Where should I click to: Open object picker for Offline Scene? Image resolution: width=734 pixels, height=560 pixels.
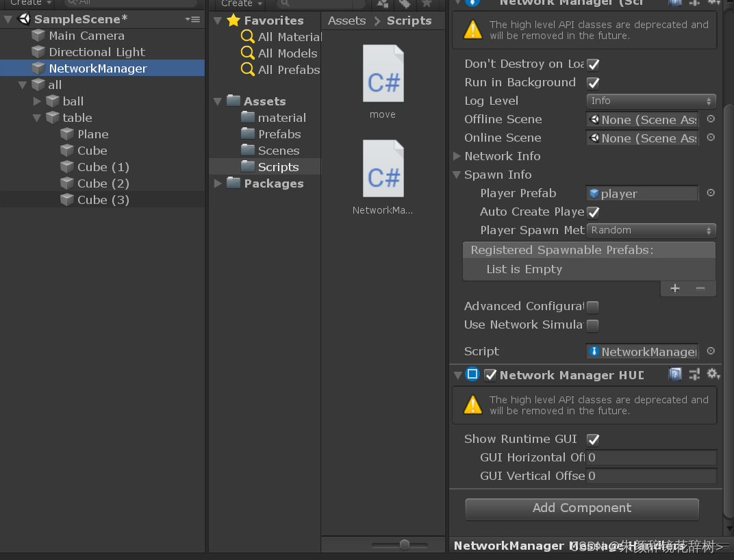coord(711,119)
